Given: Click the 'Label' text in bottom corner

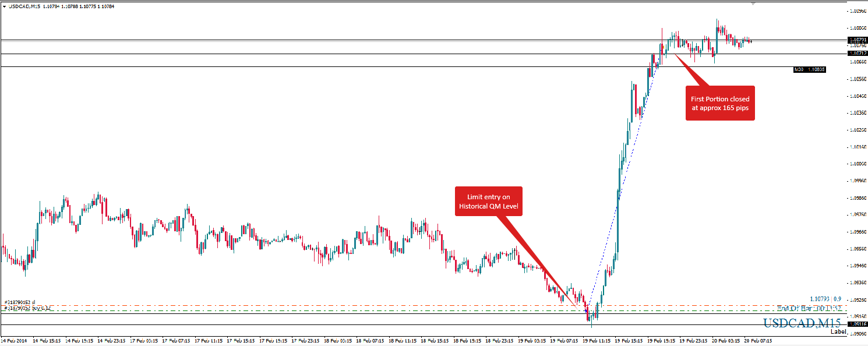Looking at the screenshot, I should click(838, 331).
